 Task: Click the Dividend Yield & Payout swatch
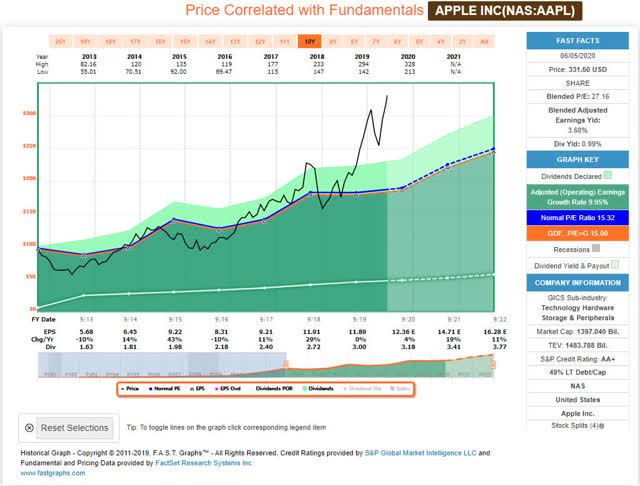[x=615, y=265]
